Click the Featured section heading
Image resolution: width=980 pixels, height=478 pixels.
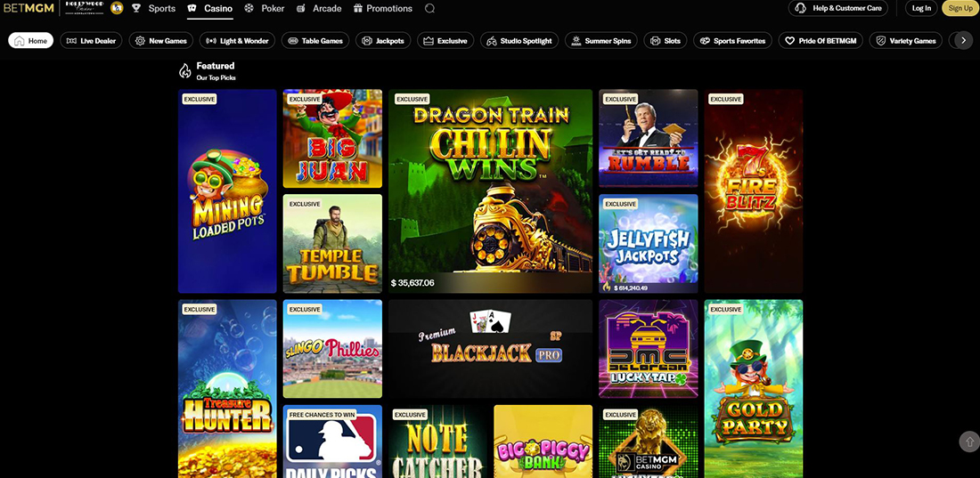pos(216,66)
